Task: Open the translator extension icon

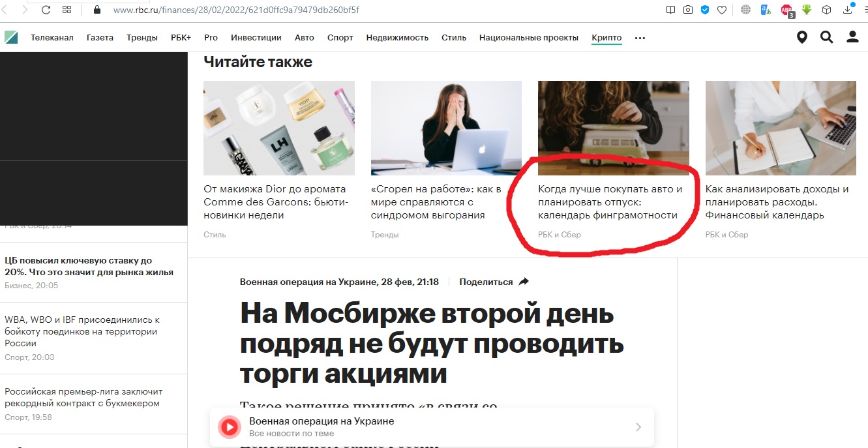Action: click(766, 10)
